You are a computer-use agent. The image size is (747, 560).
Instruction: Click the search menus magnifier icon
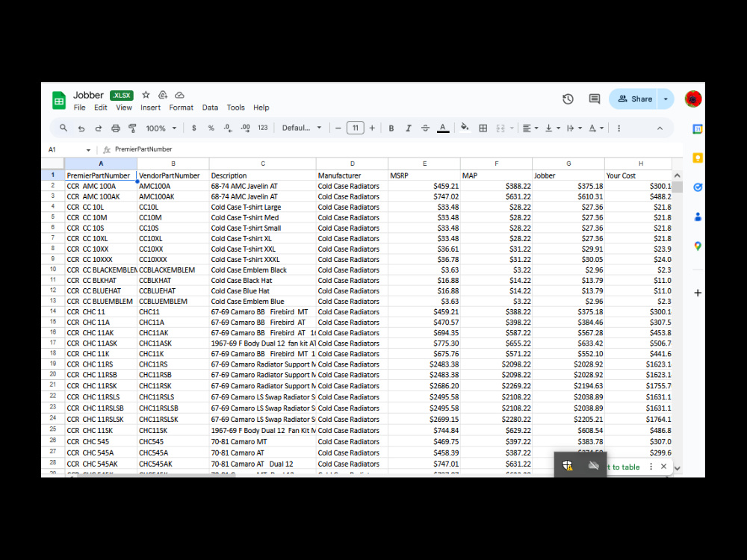[63, 128]
